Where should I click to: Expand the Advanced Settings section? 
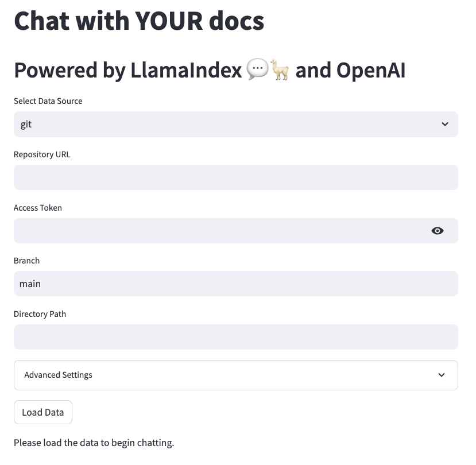(235, 375)
